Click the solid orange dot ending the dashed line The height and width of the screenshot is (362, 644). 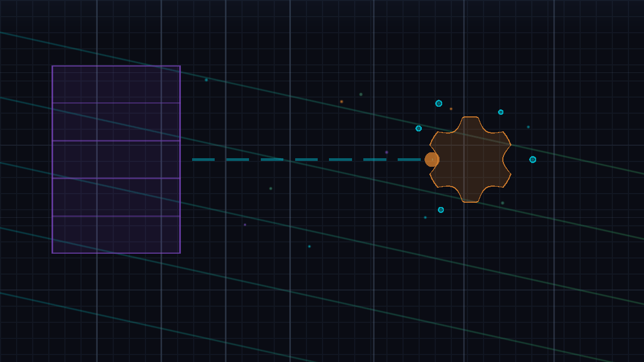[x=432, y=159]
